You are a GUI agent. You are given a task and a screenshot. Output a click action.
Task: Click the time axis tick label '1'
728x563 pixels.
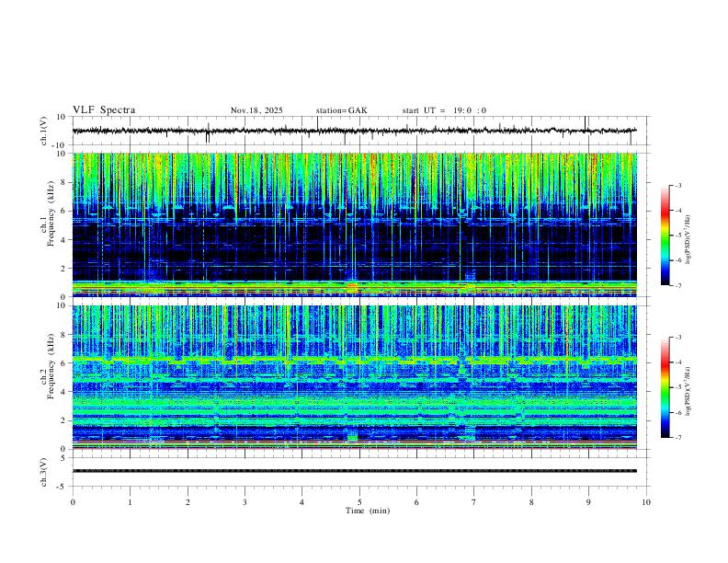130,502
